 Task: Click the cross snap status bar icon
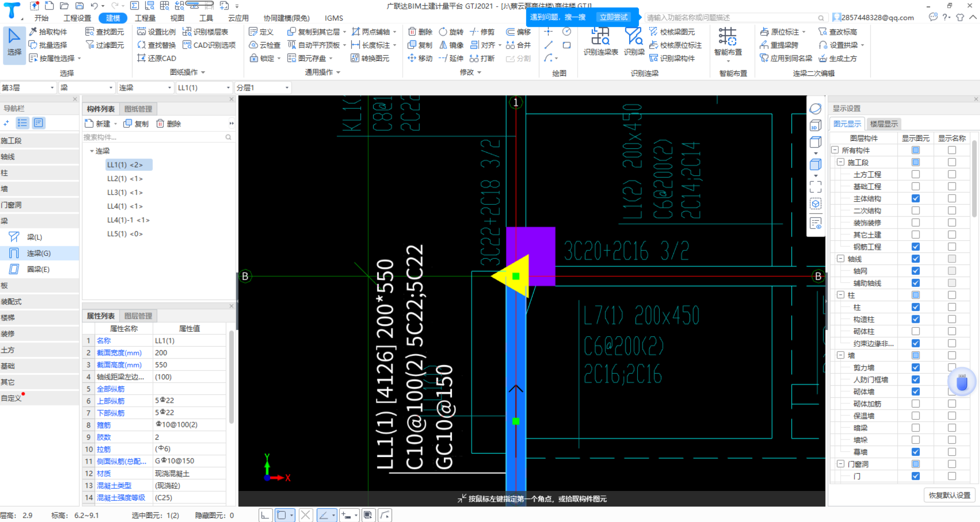(305, 515)
